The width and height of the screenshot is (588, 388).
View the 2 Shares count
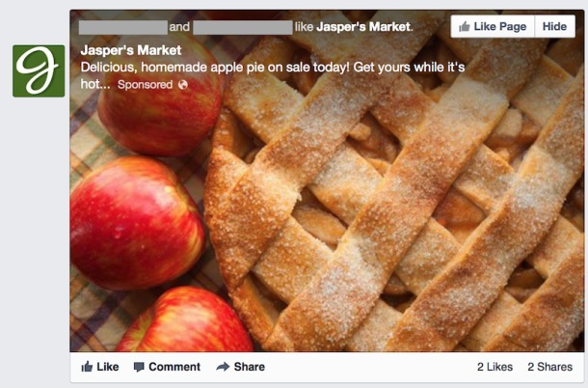(549, 367)
